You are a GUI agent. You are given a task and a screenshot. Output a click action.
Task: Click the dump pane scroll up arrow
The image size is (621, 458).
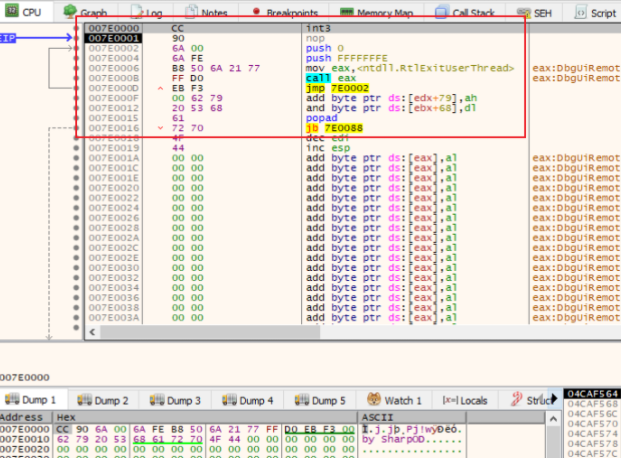point(553,418)
